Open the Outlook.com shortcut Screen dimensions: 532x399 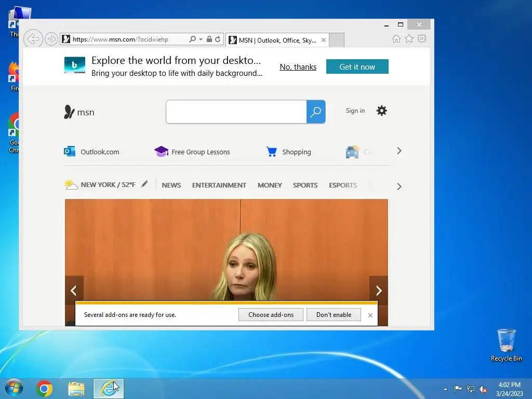click(91, 151)
